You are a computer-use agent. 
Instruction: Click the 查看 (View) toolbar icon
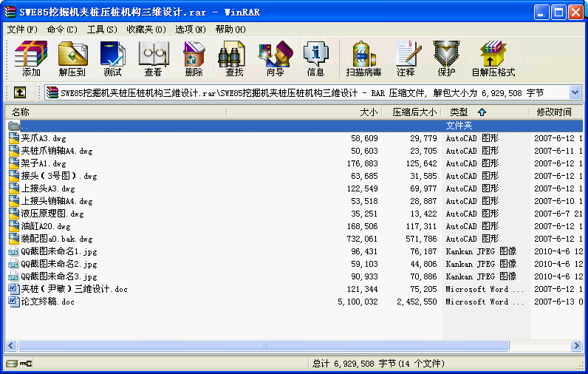(x=154, y=59)
